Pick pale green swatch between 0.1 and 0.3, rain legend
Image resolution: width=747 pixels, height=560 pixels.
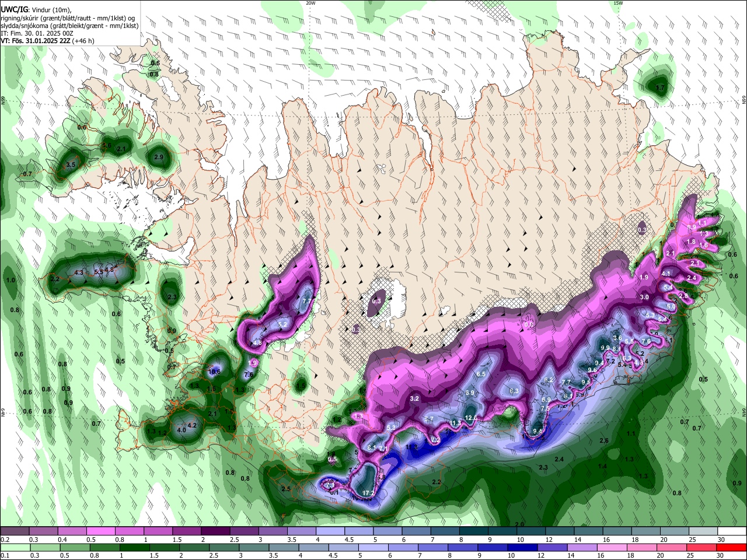[16, 547]
